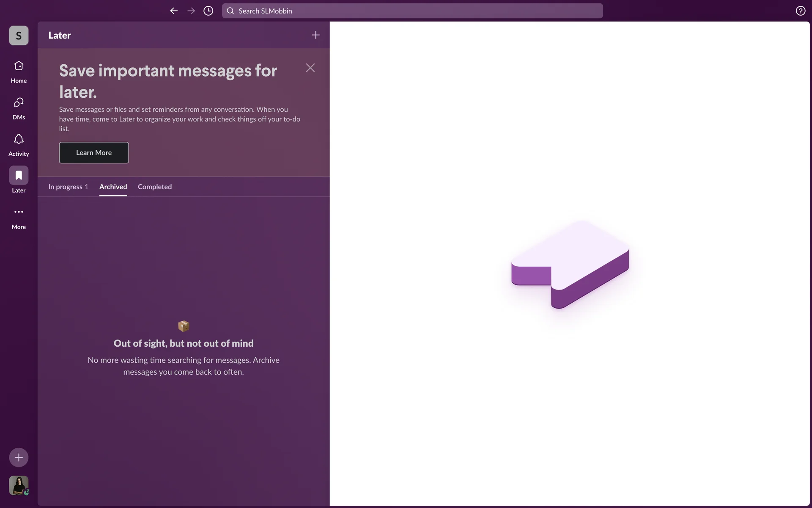Select the Archived tab
Viewport: 812px width, 508px height.
(113, 187)
